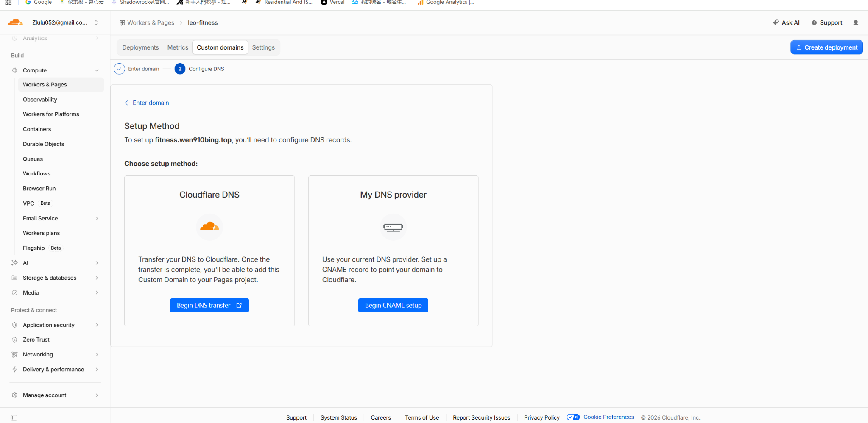Collapse the Compute section chevron
This screenshot has height=423, width=868.
point(97,70)
